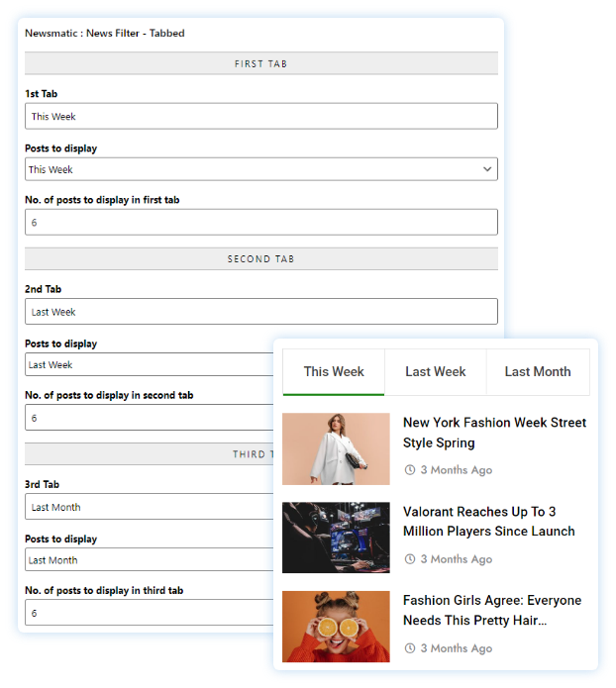The image size is (616, 688).
Task: Click the 3rd Tab name input field
Action: pyautogui.click(x=149, y=507)
